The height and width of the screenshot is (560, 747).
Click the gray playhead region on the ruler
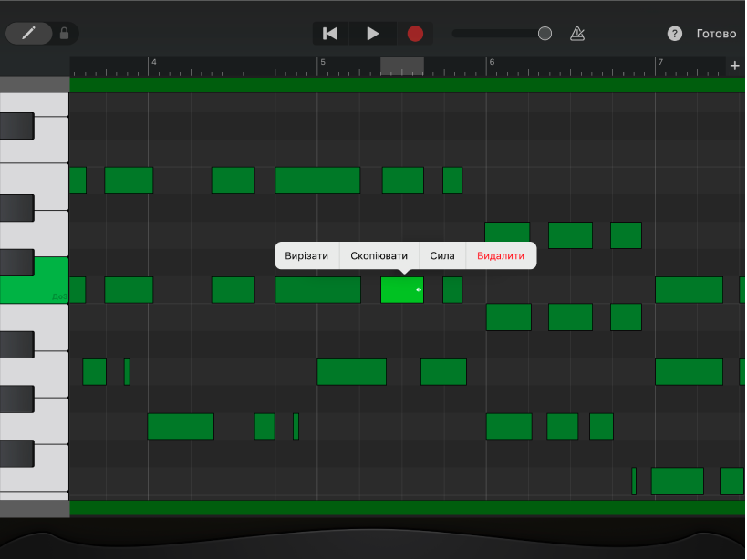coord(402,66)
